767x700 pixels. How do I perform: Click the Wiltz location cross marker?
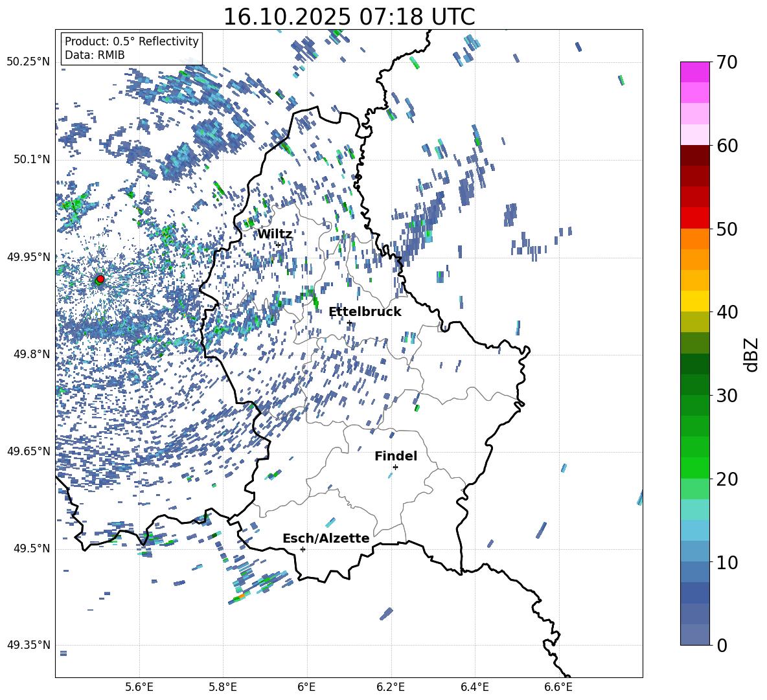coord(279,245)
